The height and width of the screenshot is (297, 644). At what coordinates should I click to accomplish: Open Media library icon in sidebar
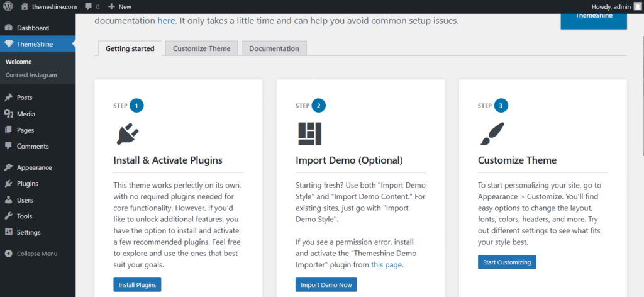click(9, 114)
